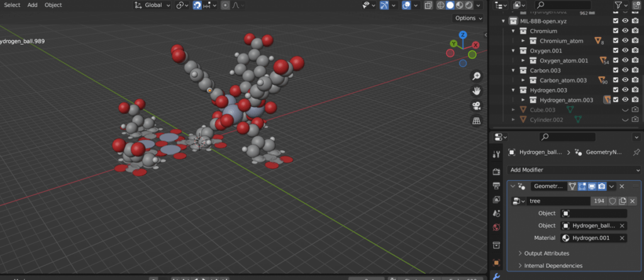Click the zoom magnifier viewport button
644x280 pixels.
point(477,76)
